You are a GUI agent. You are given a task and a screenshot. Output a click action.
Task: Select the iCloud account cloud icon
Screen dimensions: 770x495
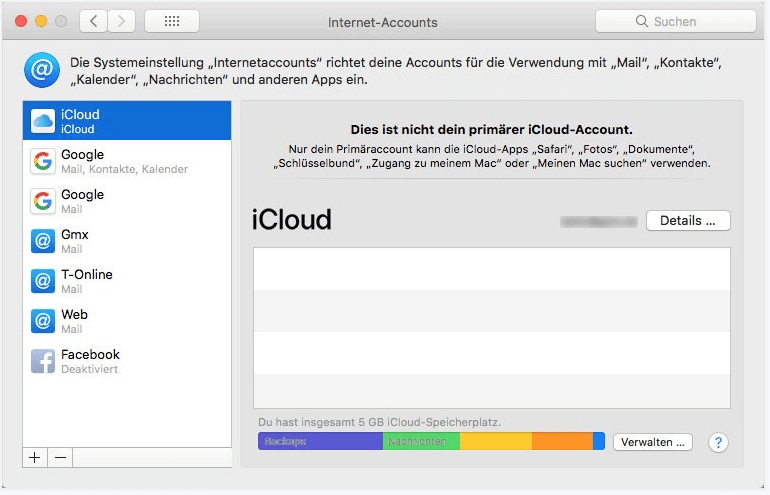(x=42, y=121)
